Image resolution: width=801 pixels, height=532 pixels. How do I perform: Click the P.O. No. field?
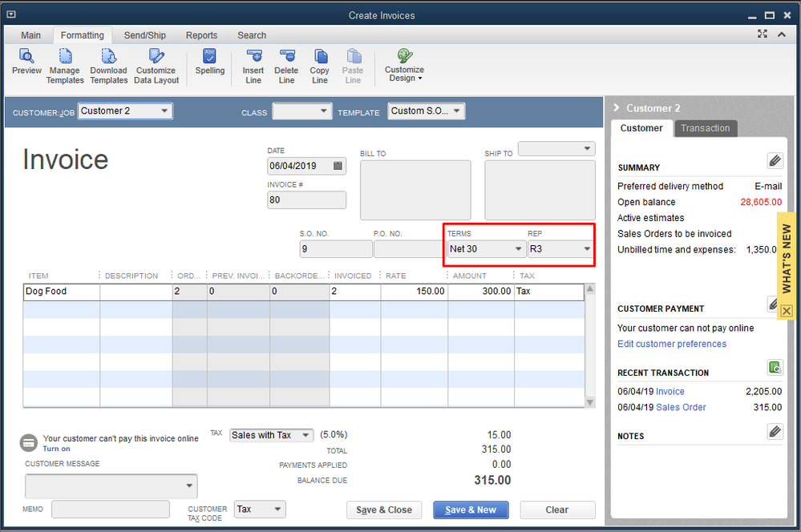click(x=407, y=248)
